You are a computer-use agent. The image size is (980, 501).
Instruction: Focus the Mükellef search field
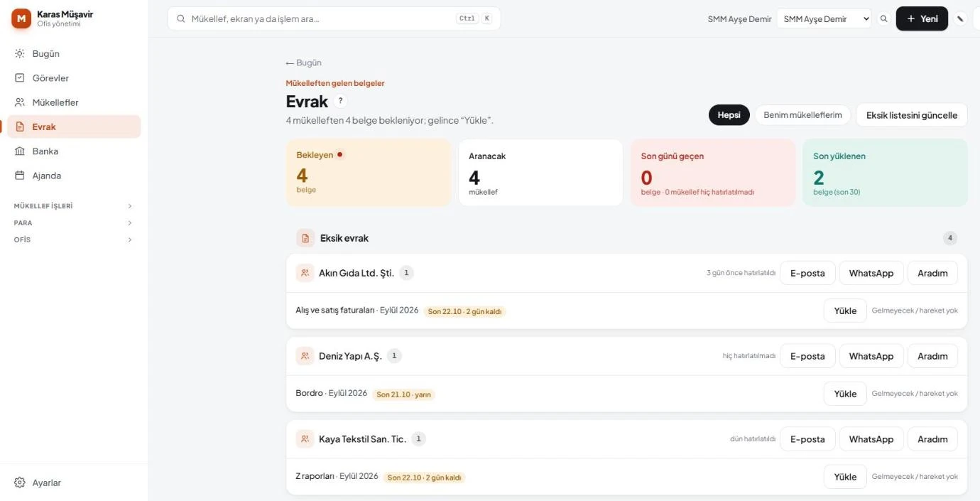point(334,18)
